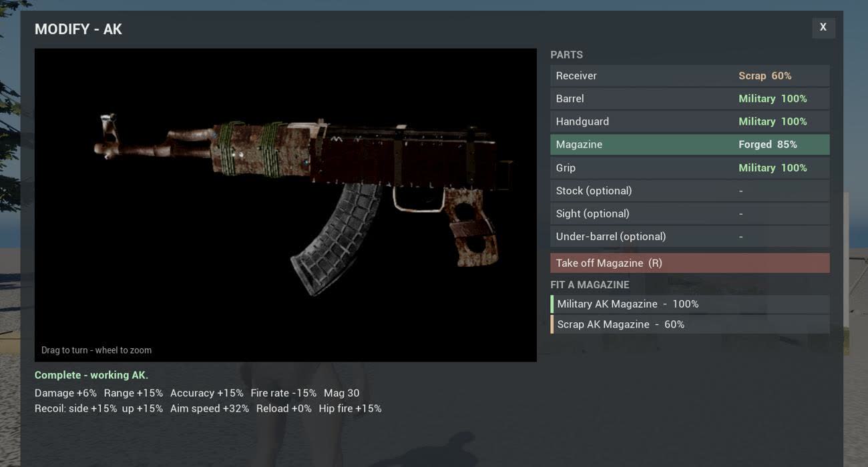Fit the Scrap AK Magazine 60%
The width and height of the screenshot is (868, 467).
(690, 324)
